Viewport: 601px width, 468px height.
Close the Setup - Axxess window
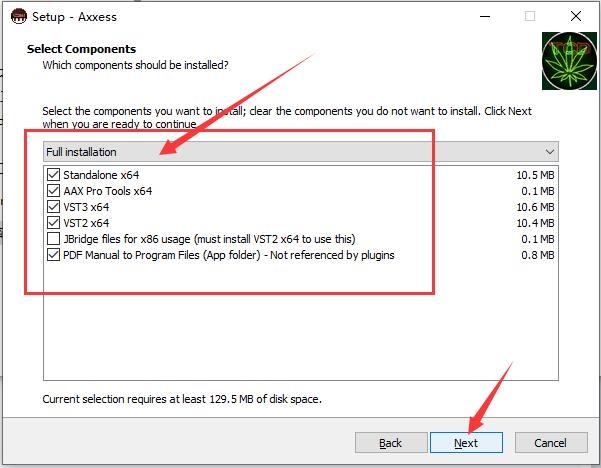tap(576, 16)
